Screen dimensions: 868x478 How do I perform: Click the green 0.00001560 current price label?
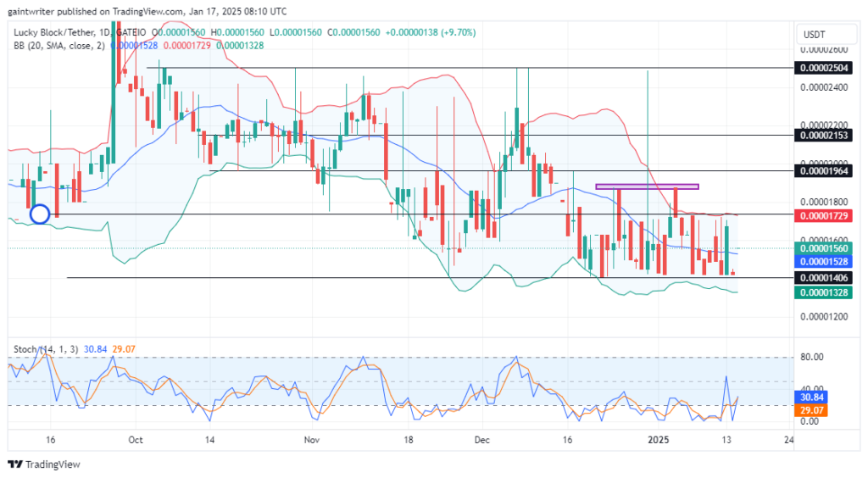(x=824, y=248)
